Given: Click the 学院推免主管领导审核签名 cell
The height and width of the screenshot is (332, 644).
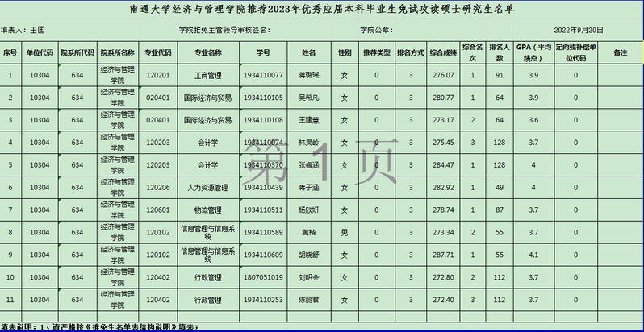Looking at the screenshot, I should (x=255, y=30).
